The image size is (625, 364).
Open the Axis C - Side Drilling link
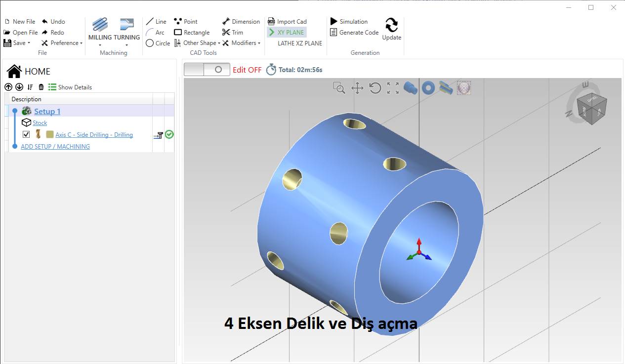tap(94, 135)
